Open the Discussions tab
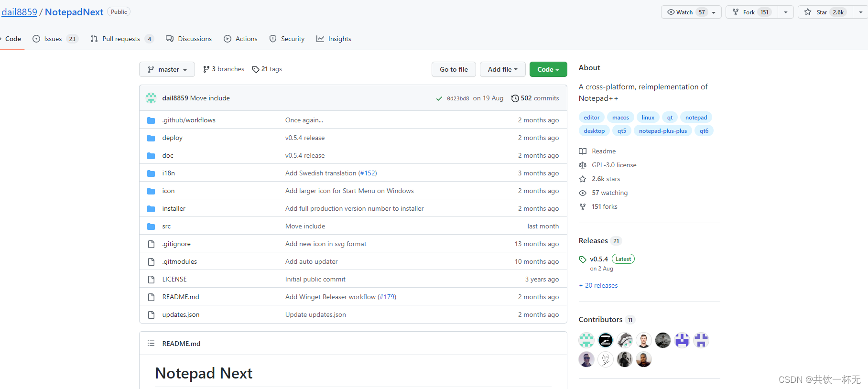868x389 pixels. tap(188, 39)
